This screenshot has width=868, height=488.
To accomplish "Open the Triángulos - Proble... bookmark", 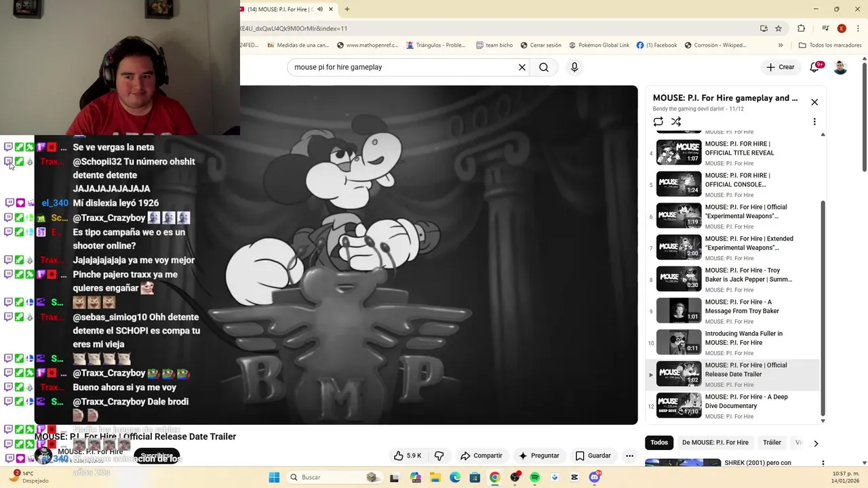I will point(435,45).
